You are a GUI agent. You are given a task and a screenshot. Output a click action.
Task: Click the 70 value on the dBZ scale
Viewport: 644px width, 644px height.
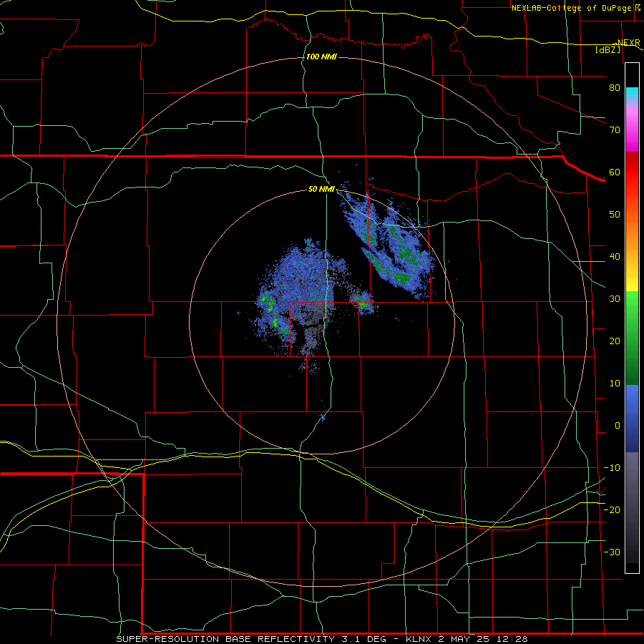coord(615,130)
